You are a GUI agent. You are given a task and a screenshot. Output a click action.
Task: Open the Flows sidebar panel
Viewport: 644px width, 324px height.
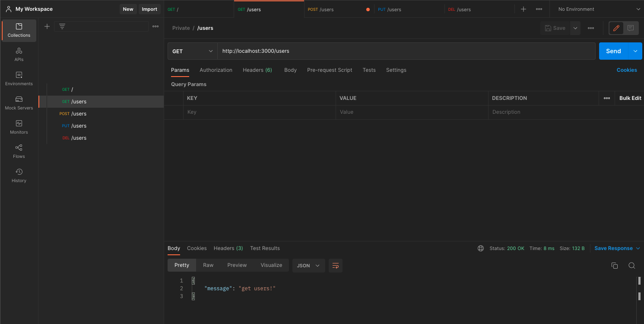tap(19, 151)
